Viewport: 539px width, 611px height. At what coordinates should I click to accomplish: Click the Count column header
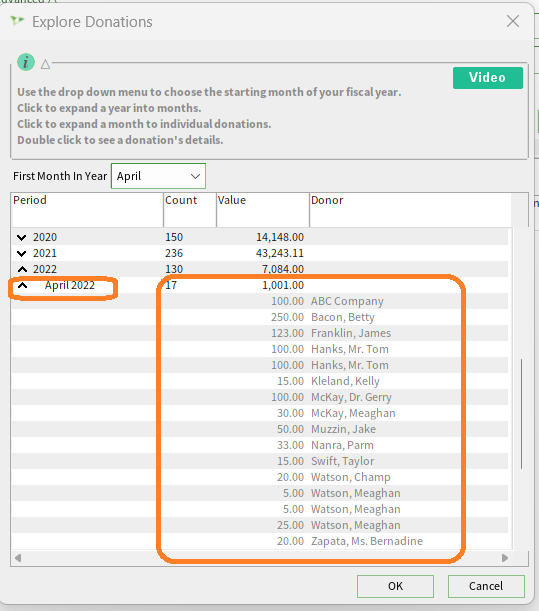pyautogui.click(x=190, y=210)
